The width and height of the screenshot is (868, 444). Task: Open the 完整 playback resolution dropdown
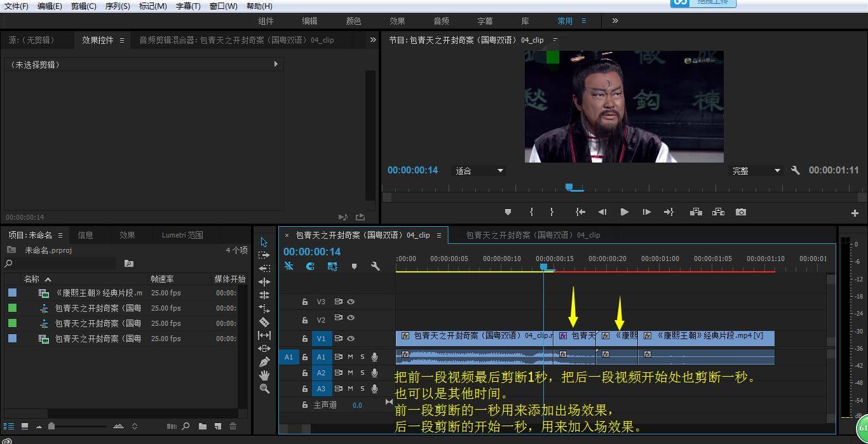tap(756, 171)
